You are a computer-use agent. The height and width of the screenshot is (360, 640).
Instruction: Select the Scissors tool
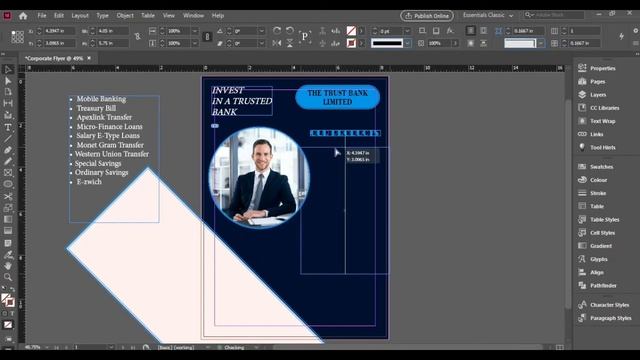click(x=8, y=196)
